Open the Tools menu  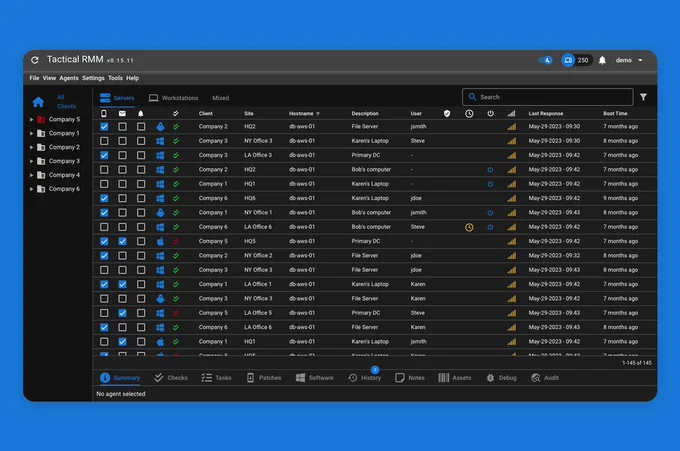click(x=115, y=78)
